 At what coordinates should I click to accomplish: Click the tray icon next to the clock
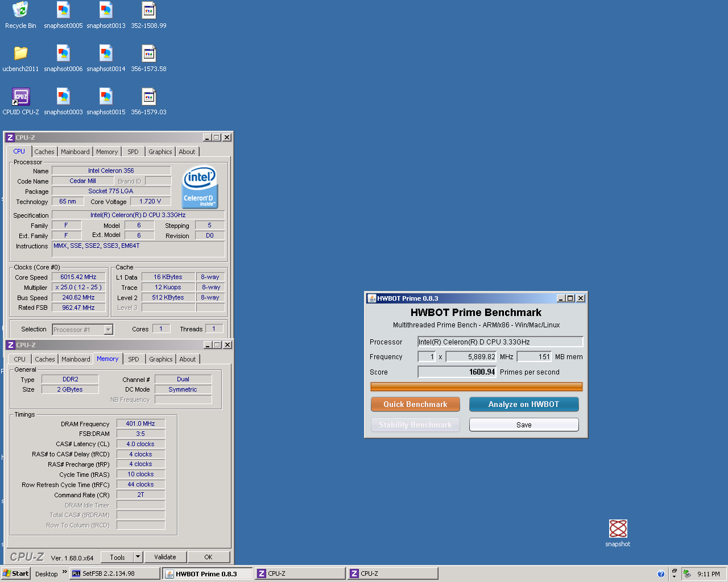pyautogui.click(x=687, y=574)
